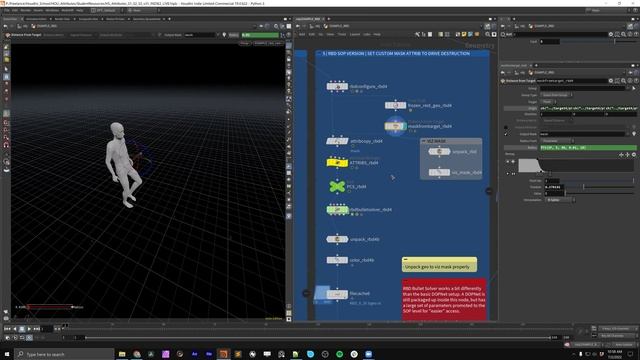
Task: Click the back arrow in scene view path bar
Action: coord(5,26)
